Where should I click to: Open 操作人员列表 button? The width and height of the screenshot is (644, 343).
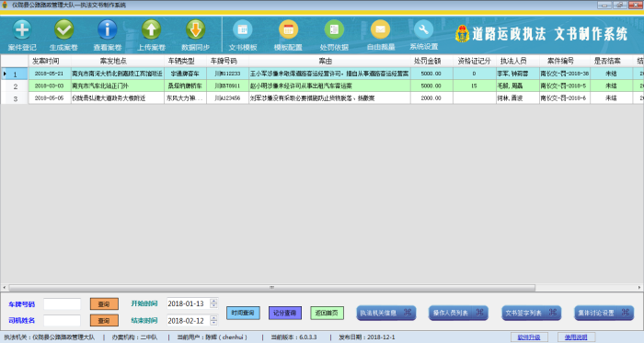[x=458, y=313]
